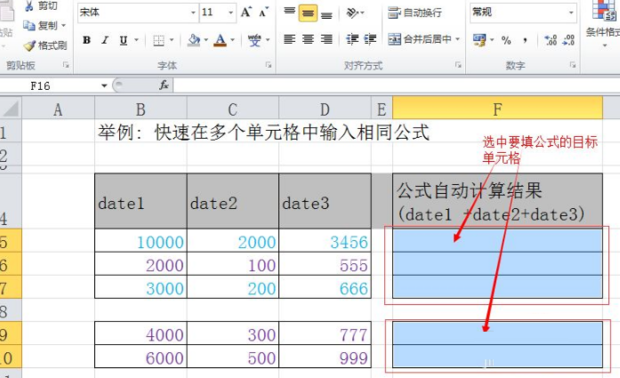
Task: Click the Orientation text angle icon
Action: point(352,13)
